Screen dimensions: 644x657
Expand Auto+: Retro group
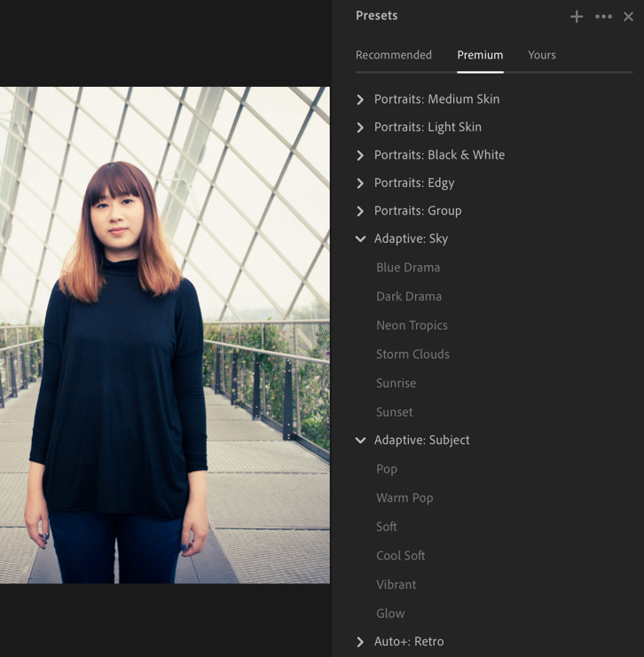pos(399,642)
